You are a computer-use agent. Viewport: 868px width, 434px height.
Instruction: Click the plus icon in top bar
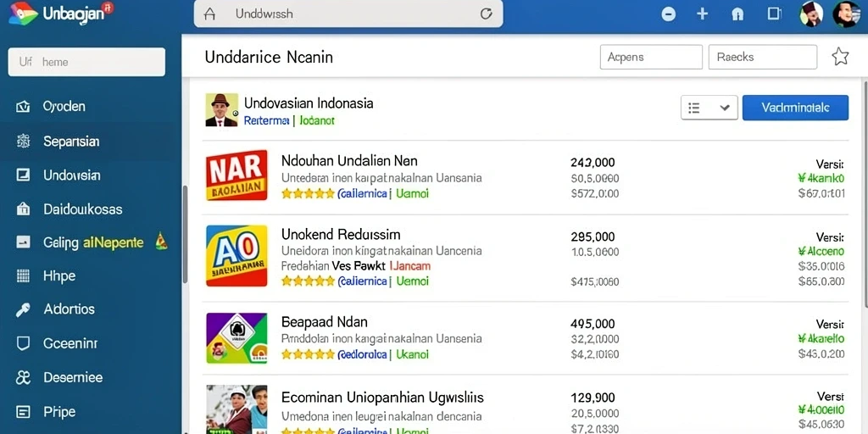[x=702, y=14]
